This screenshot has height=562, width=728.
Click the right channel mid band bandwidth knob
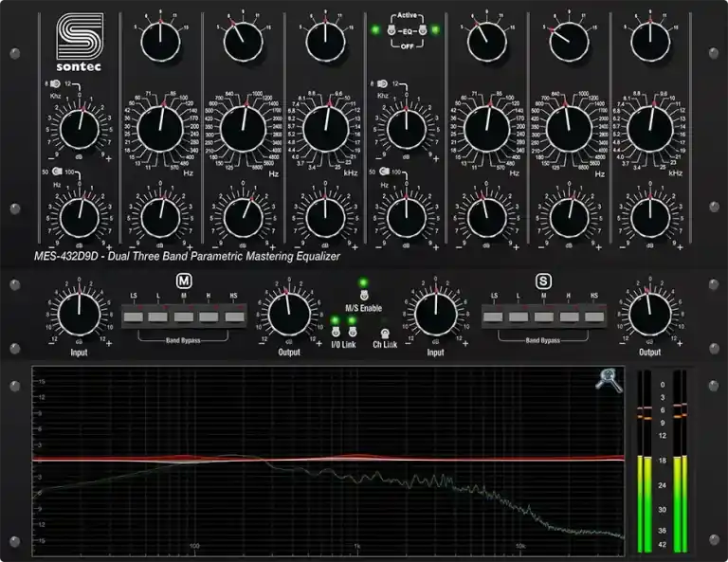coord(569,42)
